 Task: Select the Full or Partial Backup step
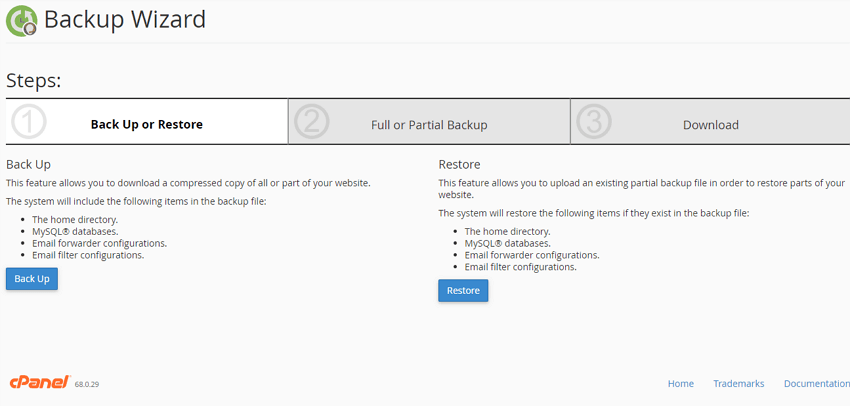click(429, 122)
